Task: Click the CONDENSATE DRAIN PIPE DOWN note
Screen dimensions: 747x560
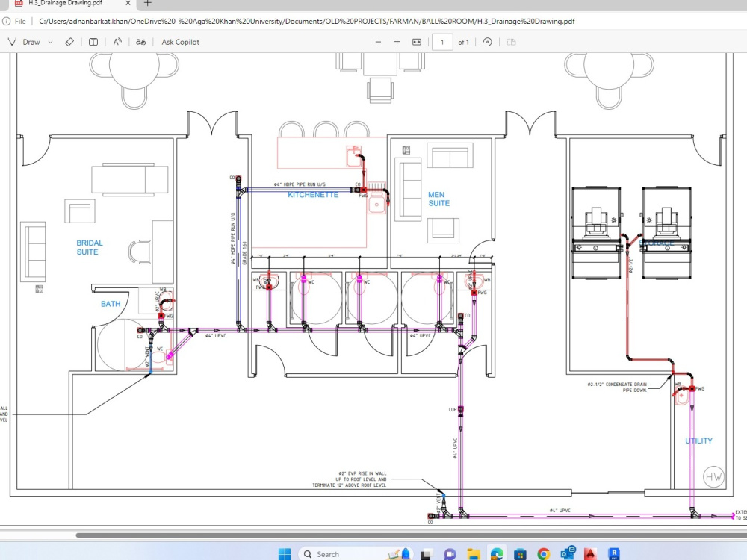Action: coord(617,387)
